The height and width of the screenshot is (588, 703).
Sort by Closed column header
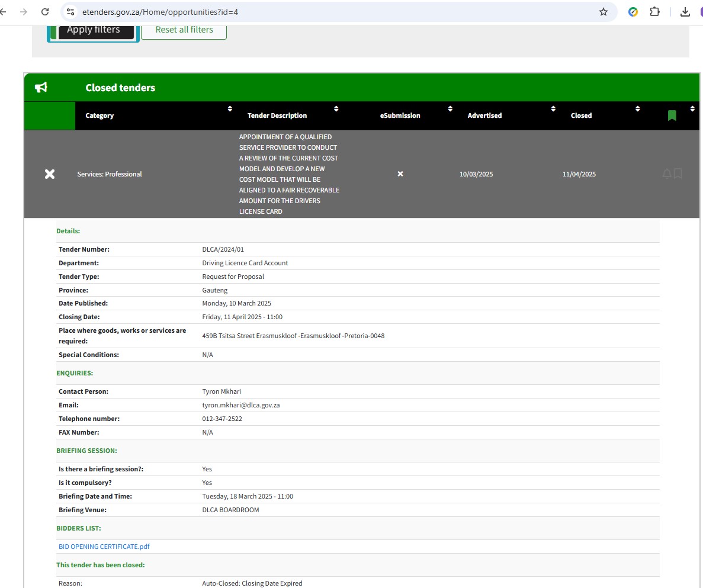581,115
